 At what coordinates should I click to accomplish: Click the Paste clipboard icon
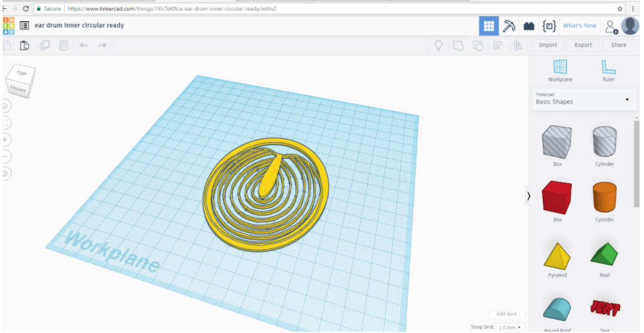tap(25, 45)
